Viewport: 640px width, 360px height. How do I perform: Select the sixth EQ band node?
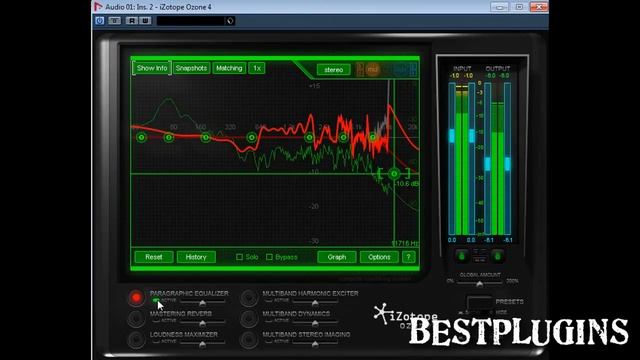click(x=344, y=138)
